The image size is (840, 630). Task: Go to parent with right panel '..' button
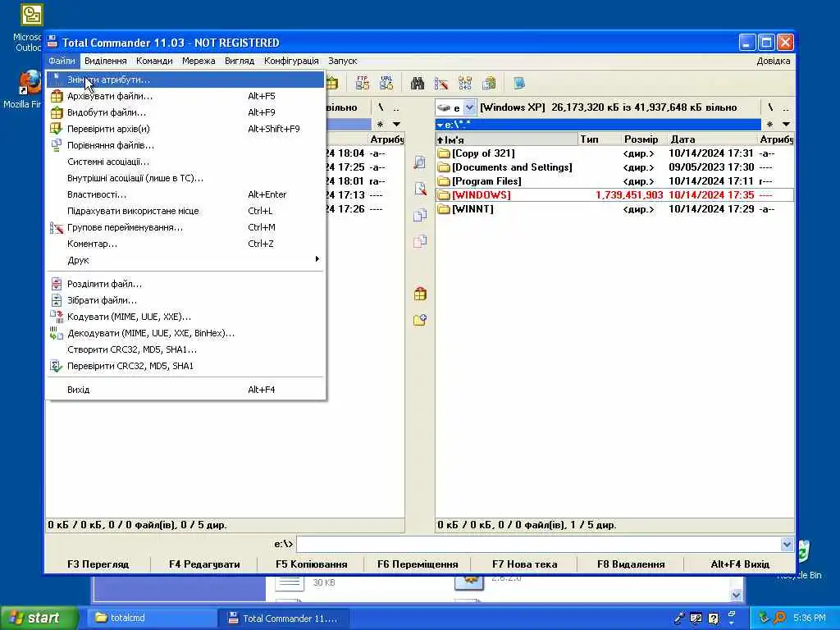(x=785, y=107)
